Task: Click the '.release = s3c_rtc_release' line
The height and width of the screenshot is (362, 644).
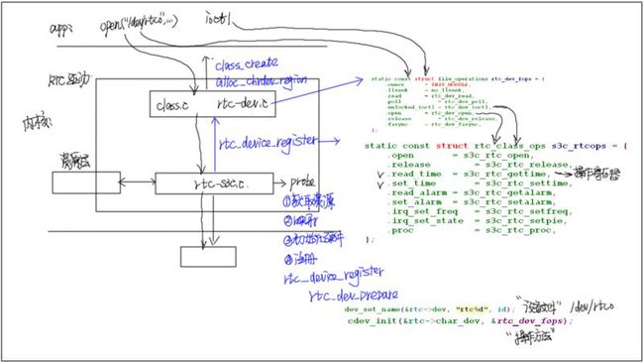Action: click(480, 165)
